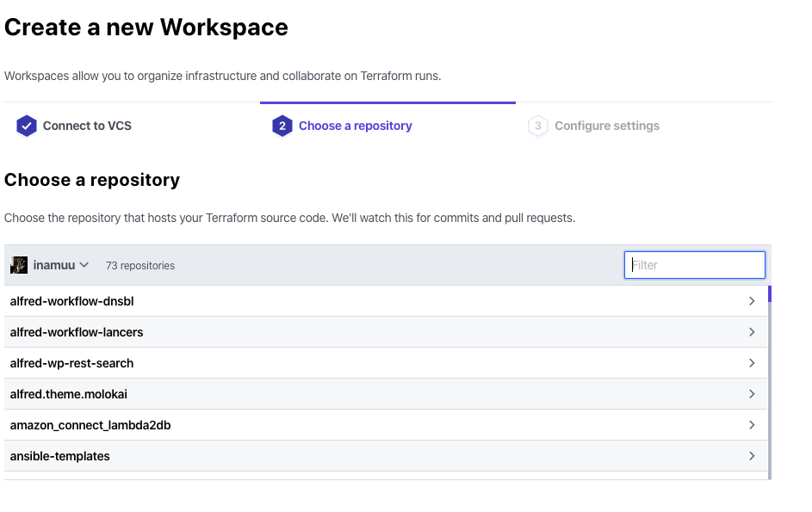
Task: Click the inamuu avatar image
Action: tap(19, 265)
